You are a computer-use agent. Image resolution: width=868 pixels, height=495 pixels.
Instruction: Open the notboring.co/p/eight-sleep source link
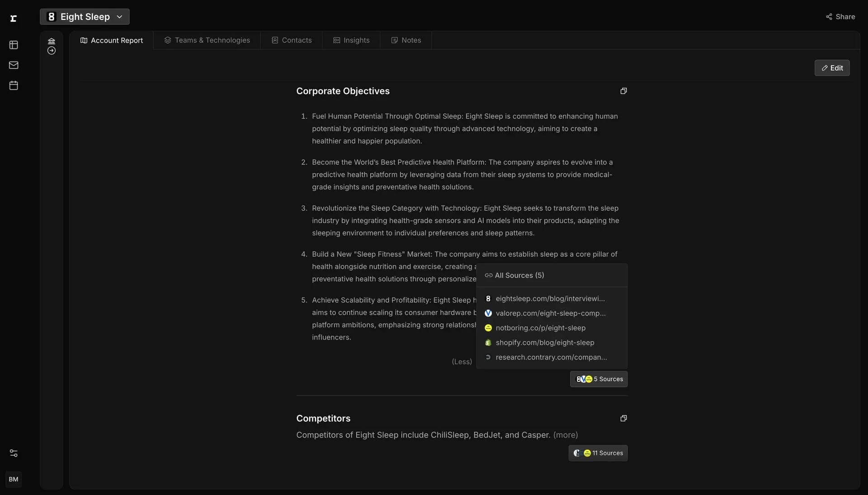pos(540,328)
